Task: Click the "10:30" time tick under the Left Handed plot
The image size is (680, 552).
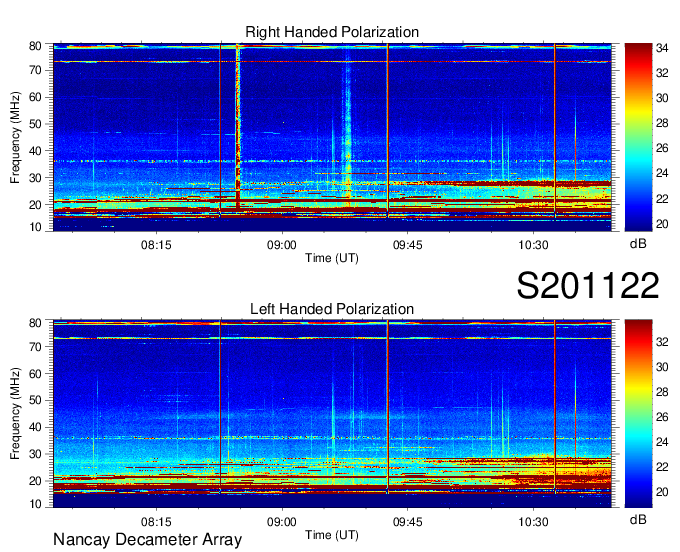Action: (533, 522)
